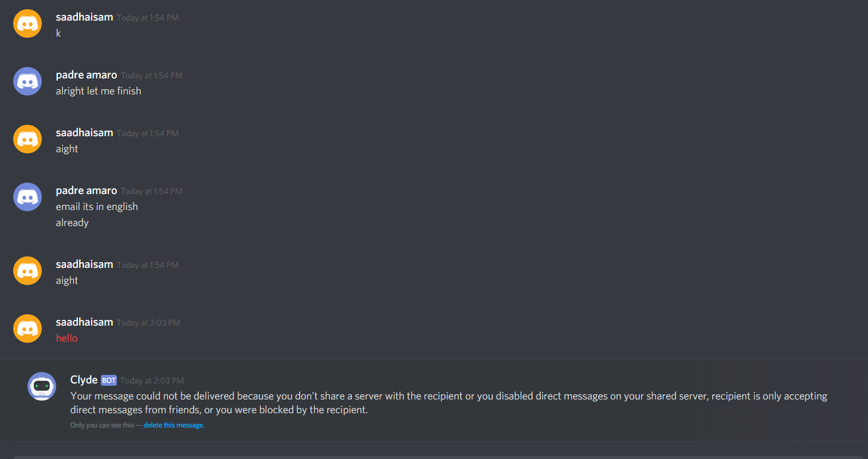Click Clyde's undelivered message notice text
The height and width of the screenshot is (459, 868).
[x=449, y=403]
